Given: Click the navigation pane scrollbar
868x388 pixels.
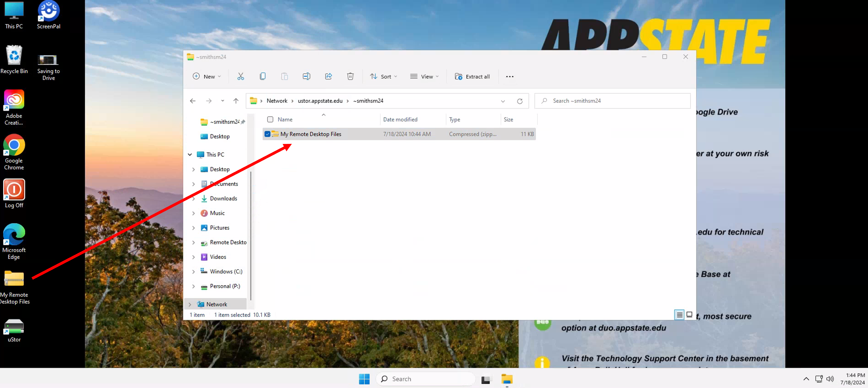Looking at the screenshot, I should click(x=250, y=235).
